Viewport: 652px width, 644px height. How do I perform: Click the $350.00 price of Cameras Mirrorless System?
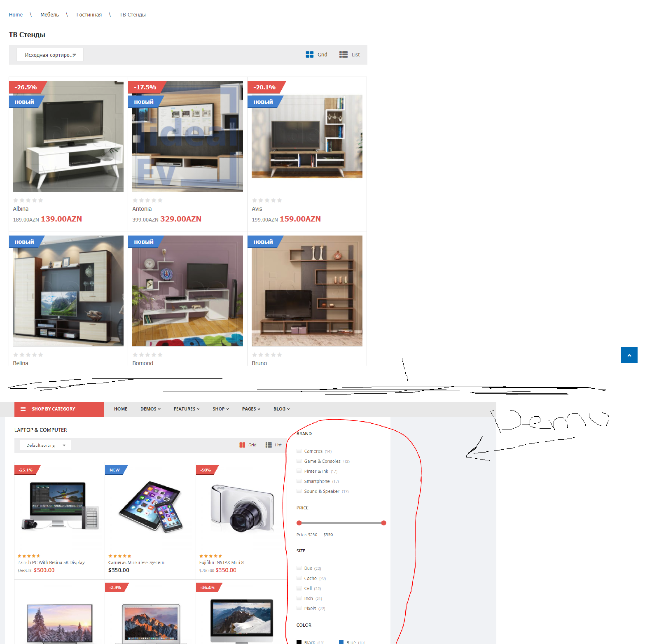[119, 570]
